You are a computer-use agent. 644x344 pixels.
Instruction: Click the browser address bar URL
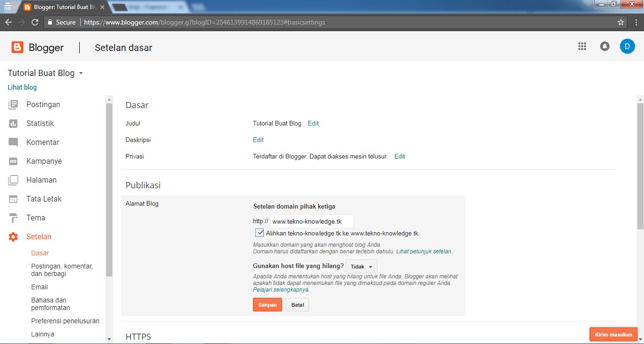204,22
